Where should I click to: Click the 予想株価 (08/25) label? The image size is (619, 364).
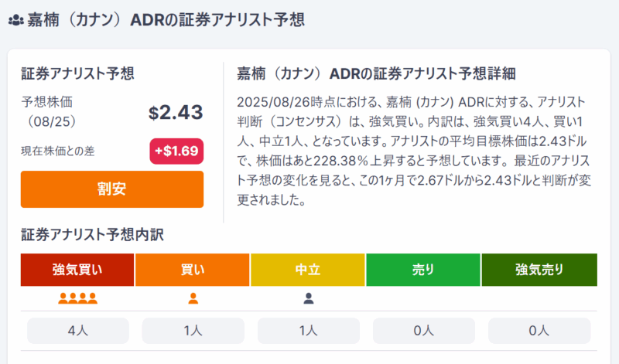coord(50,111)
